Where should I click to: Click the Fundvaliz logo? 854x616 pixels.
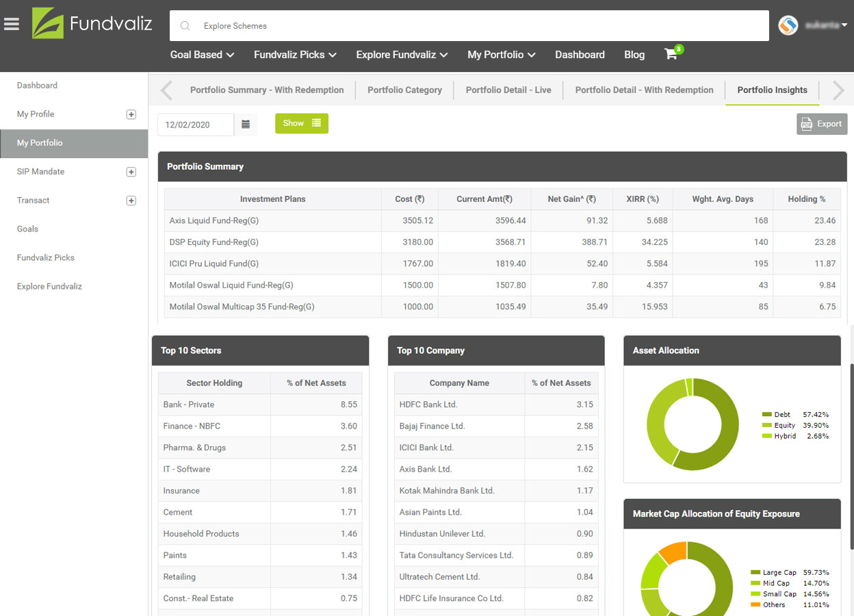(x=92, y=24)
